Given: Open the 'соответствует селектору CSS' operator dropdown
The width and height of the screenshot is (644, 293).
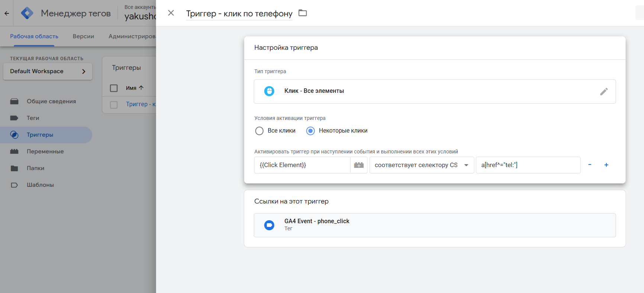Looking at the screenshot, I should tap(421, 165).
